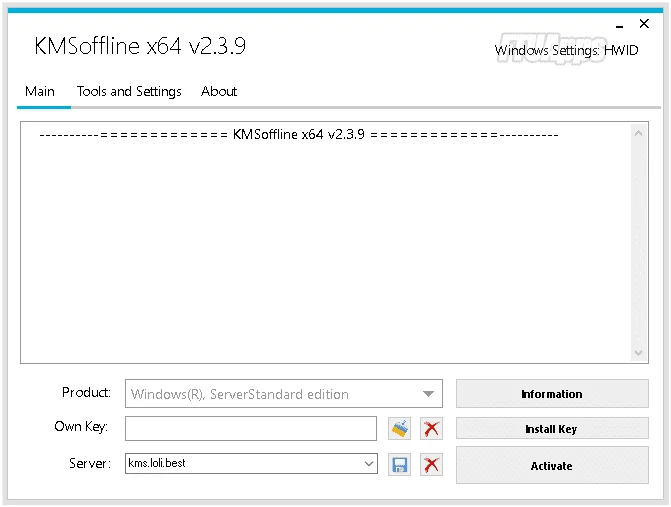Focus the Own Key input field
Viewport: 671px width, 507px height.
click(x=251, y=428)
